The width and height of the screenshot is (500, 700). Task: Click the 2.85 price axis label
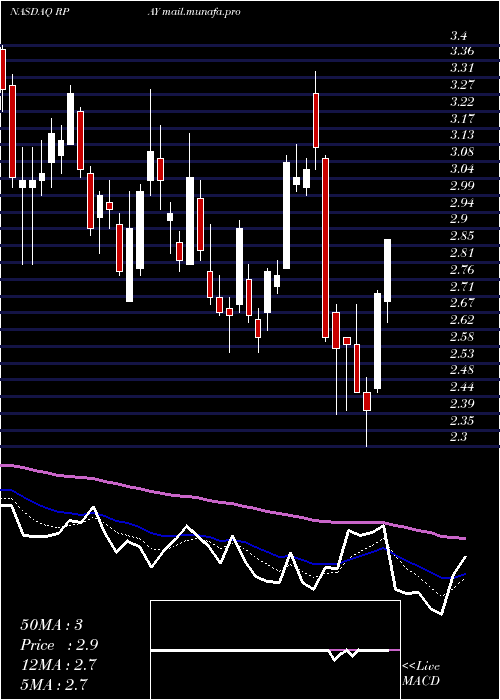pos(462,236)
